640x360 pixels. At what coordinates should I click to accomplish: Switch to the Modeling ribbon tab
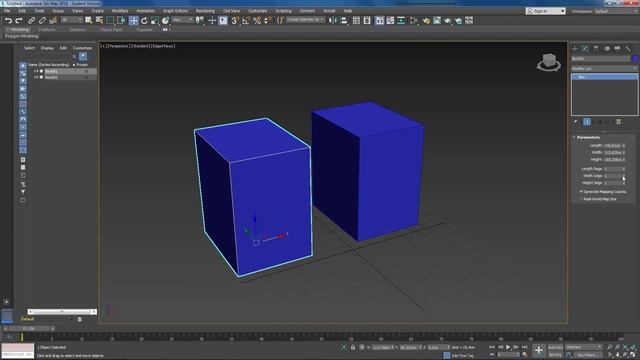tap(19, 30)
